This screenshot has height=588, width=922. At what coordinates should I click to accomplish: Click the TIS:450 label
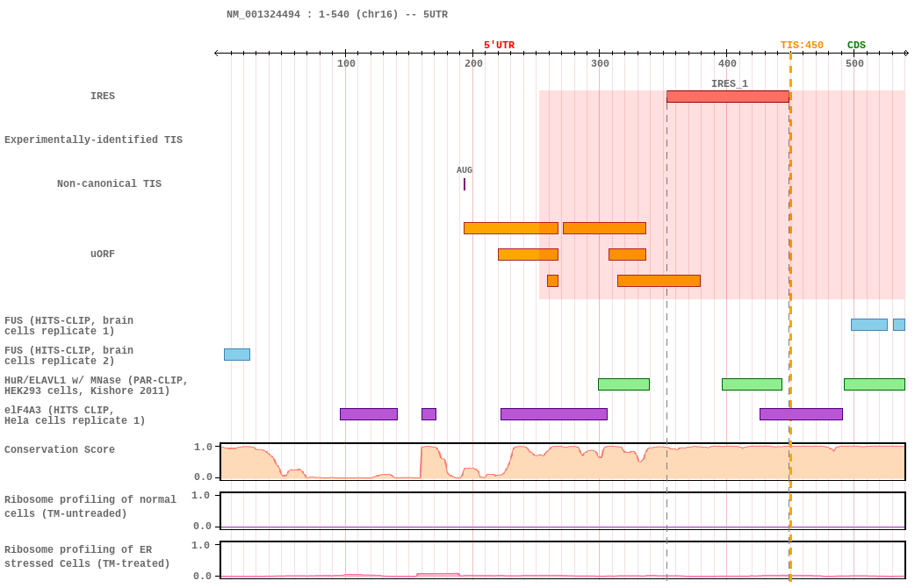[x=802, y=46]
